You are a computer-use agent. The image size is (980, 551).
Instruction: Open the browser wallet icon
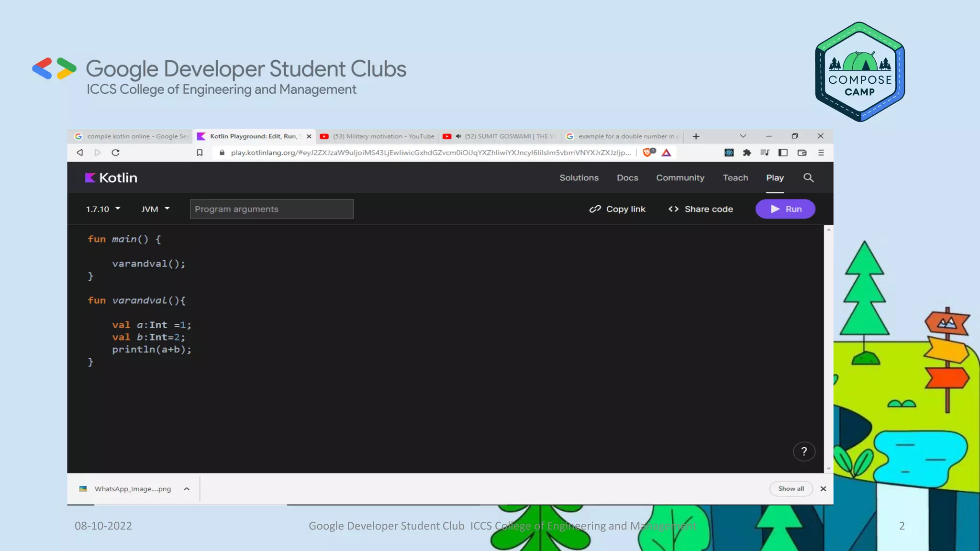802,153
